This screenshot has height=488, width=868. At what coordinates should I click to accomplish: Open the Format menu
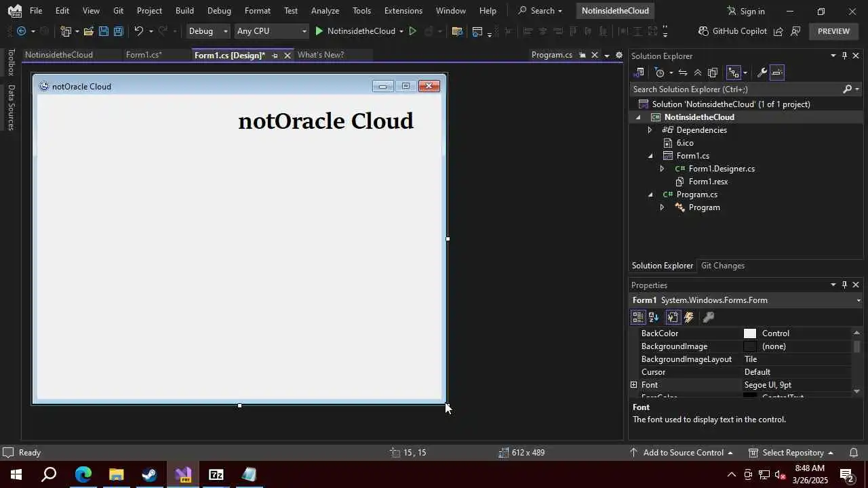258,11
